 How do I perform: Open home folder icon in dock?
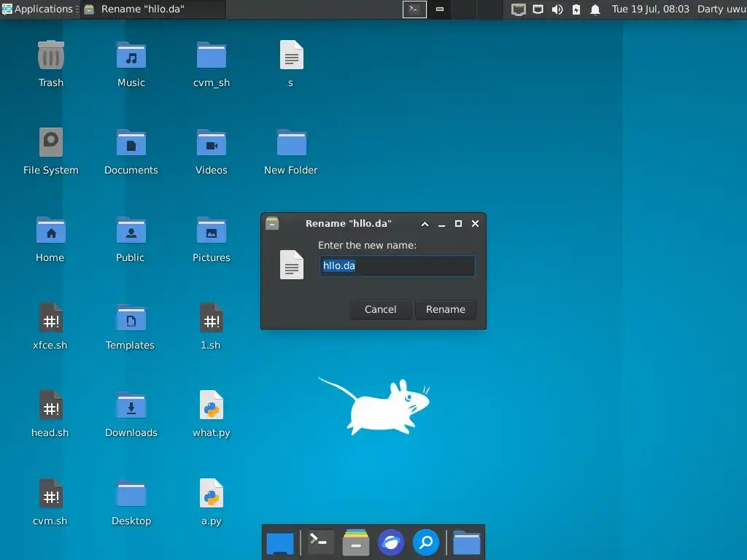click(x=466, y=542)
